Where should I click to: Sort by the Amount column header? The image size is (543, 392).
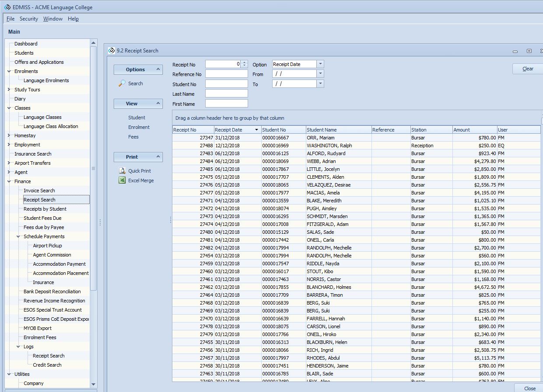pos(474,130)
